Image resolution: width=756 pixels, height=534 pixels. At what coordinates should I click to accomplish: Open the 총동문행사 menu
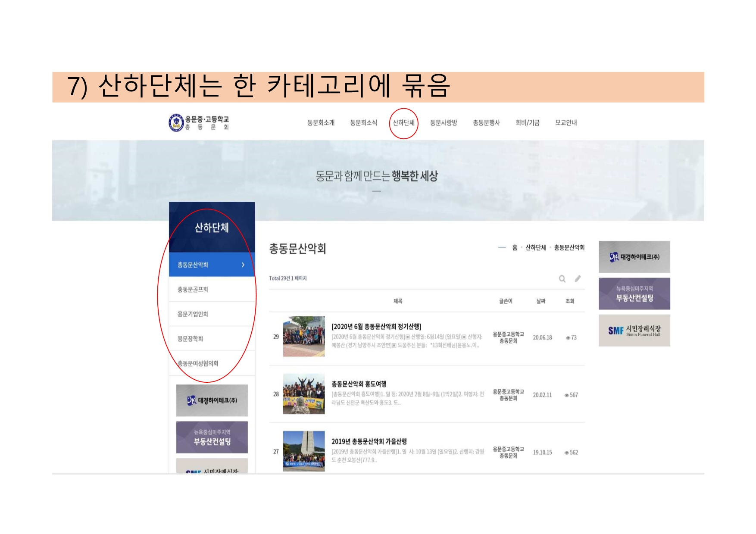click(486, 123)
